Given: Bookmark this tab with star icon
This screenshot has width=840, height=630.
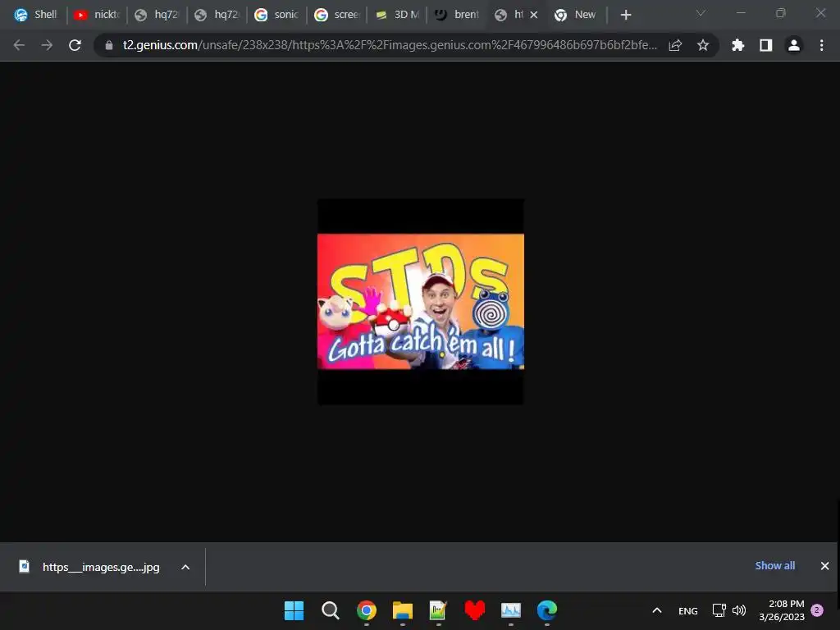Looking at the screenshot, I should pos(703,46).
